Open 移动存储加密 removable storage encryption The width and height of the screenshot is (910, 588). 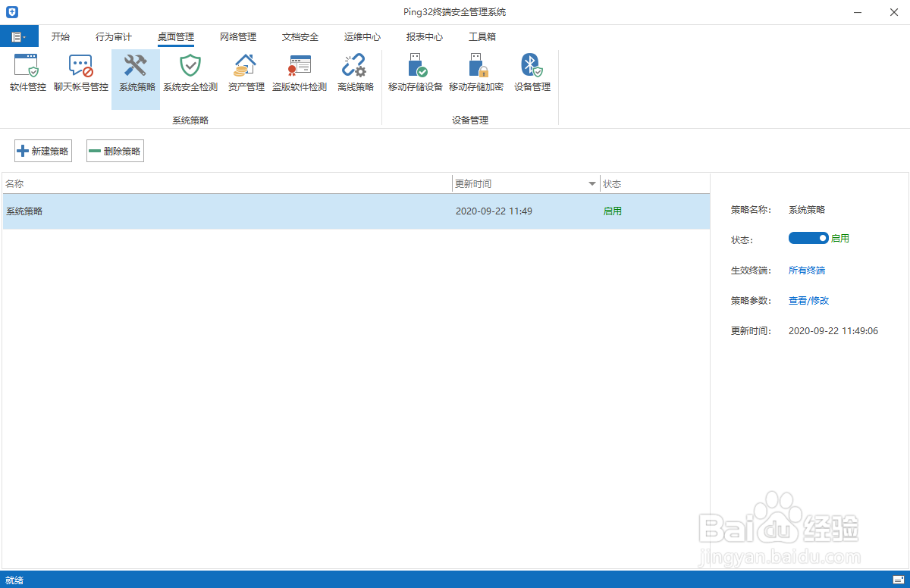click(x=476, y=73)
